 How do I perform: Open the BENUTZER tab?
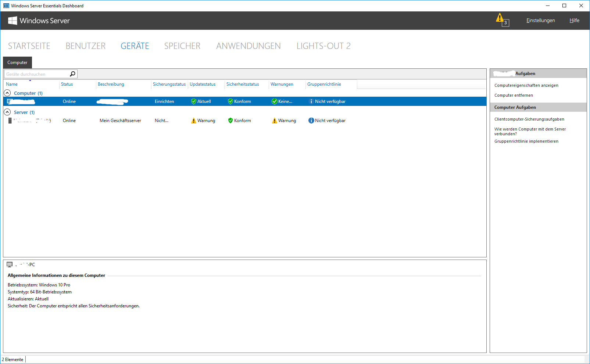86,46
